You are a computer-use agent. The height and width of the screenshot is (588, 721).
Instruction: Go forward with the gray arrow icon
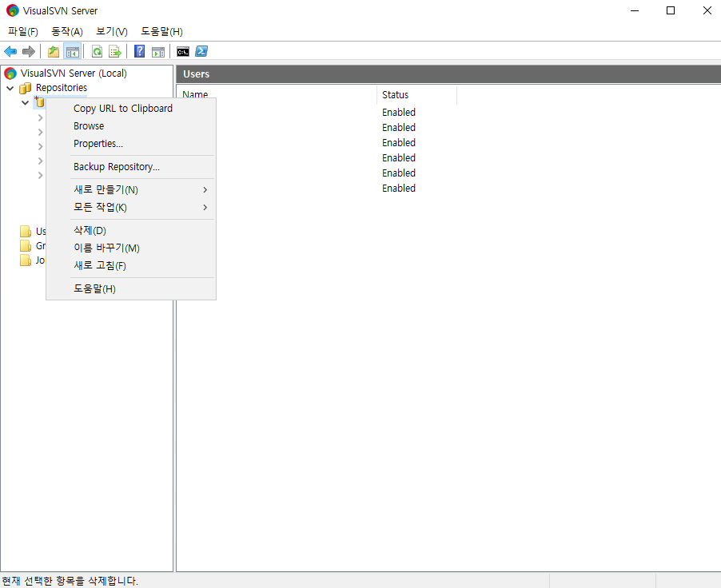click(29, 51)
